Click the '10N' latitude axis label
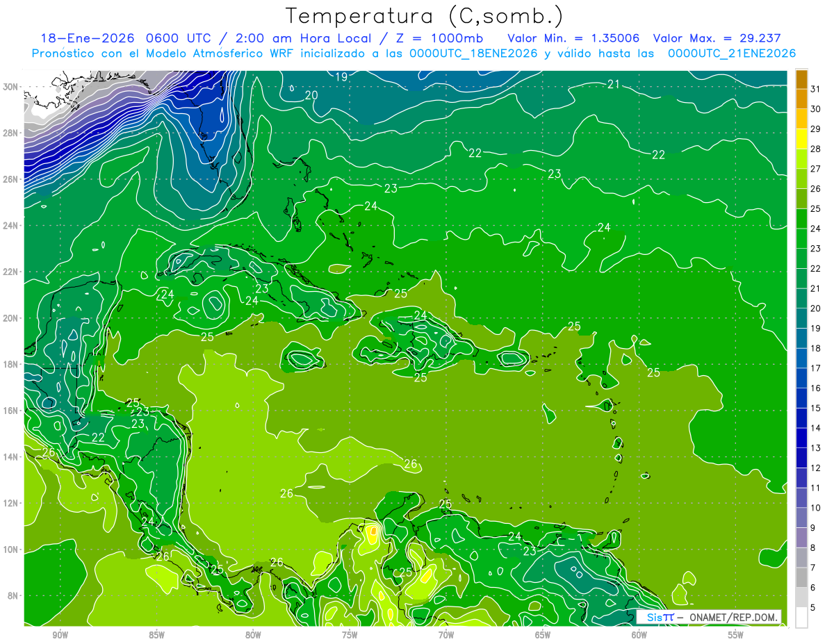 (11, 549)
